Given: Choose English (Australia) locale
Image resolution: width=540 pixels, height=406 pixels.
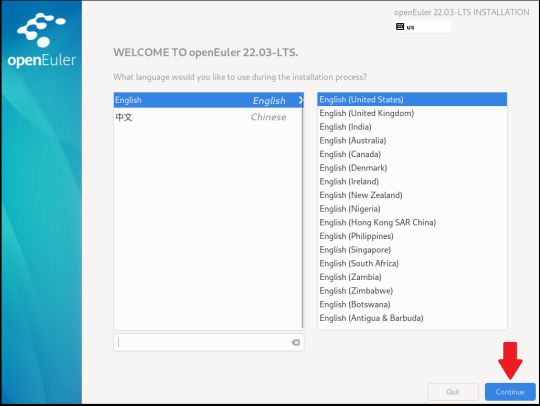Looking at the screenshot, I should point(412,140).
